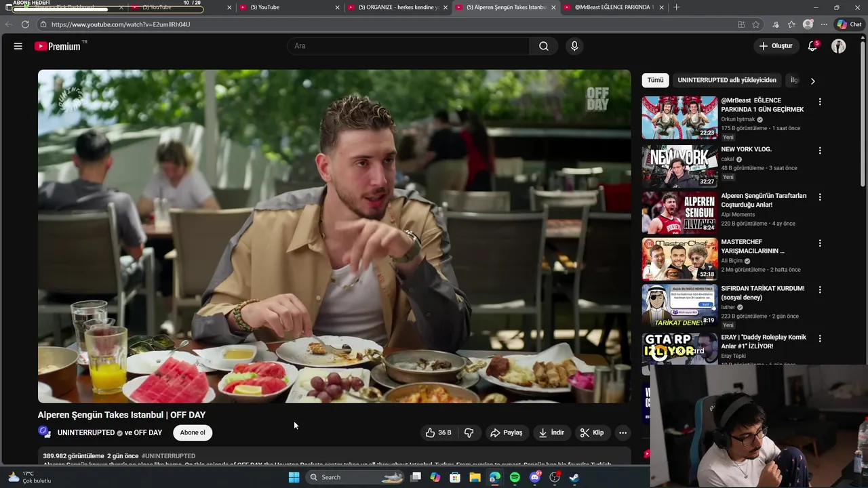Switch to MrBeast EĞLENCE PARKINDA browser tab

[x=614, y=7]
